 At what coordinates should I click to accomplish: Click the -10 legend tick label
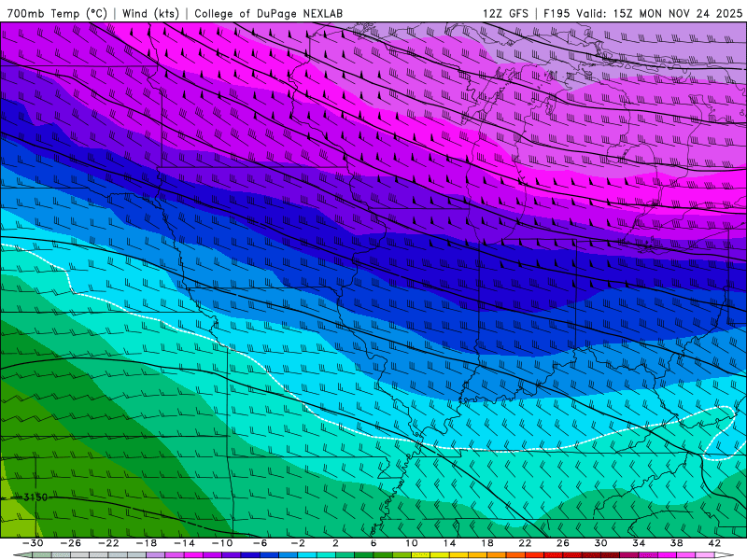(x=222, y=543)
